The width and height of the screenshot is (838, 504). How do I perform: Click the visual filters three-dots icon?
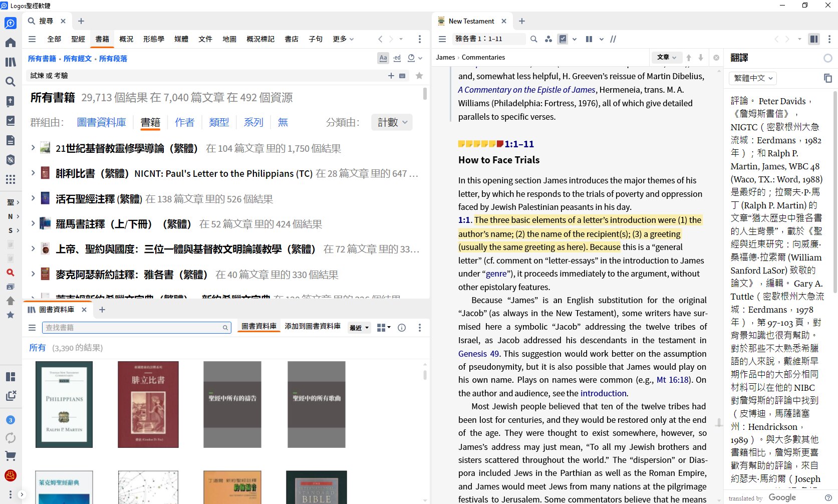[x=548, y=39]
